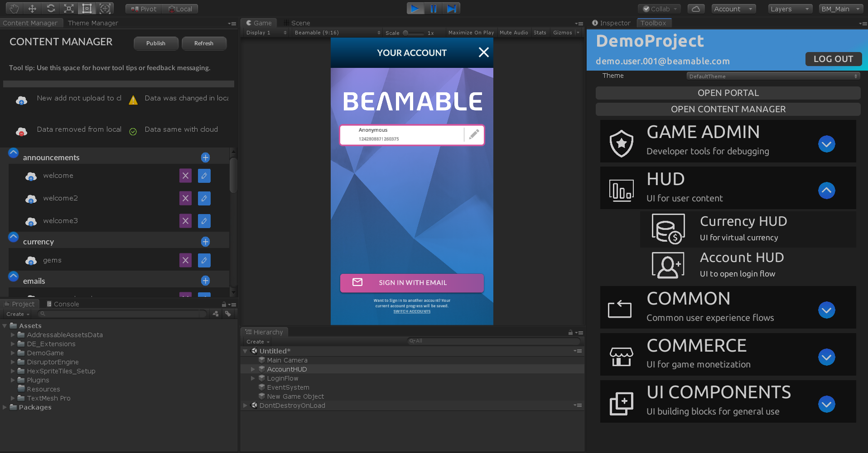Click the Account HUD icon
Viewport: 868px width, 453px height.
click(668, 265)
